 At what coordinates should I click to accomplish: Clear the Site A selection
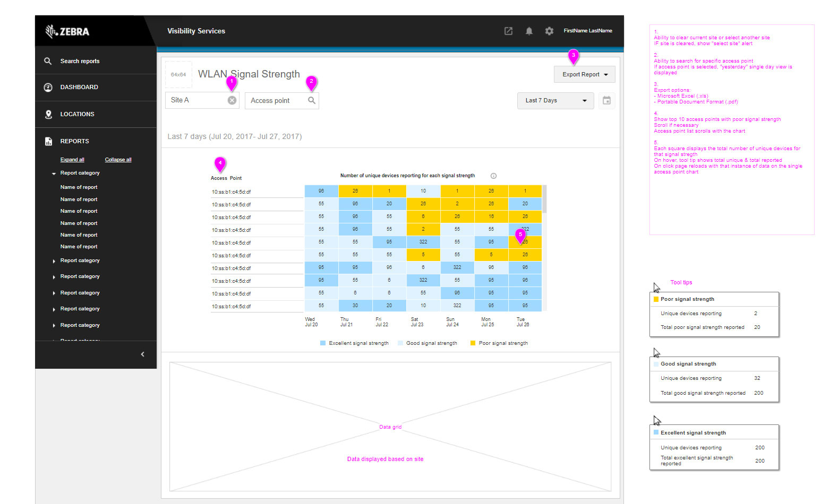click(x=232, y=100)
